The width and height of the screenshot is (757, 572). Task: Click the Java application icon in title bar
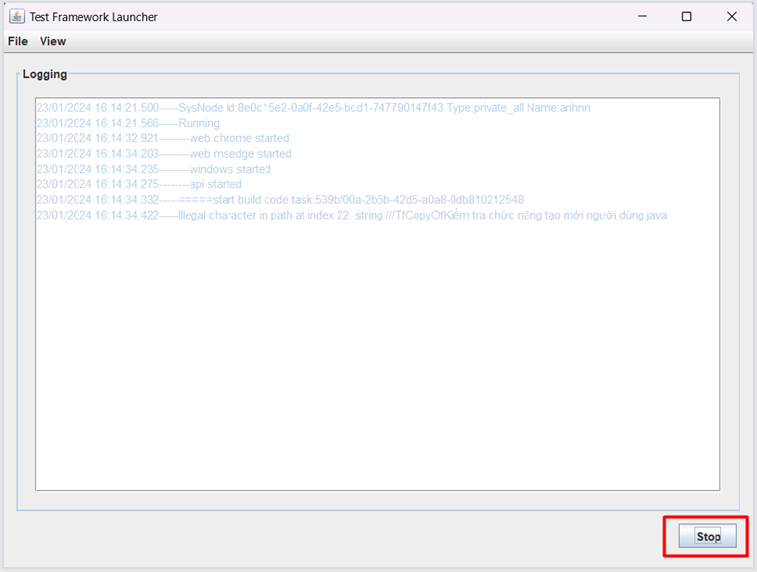17,17
